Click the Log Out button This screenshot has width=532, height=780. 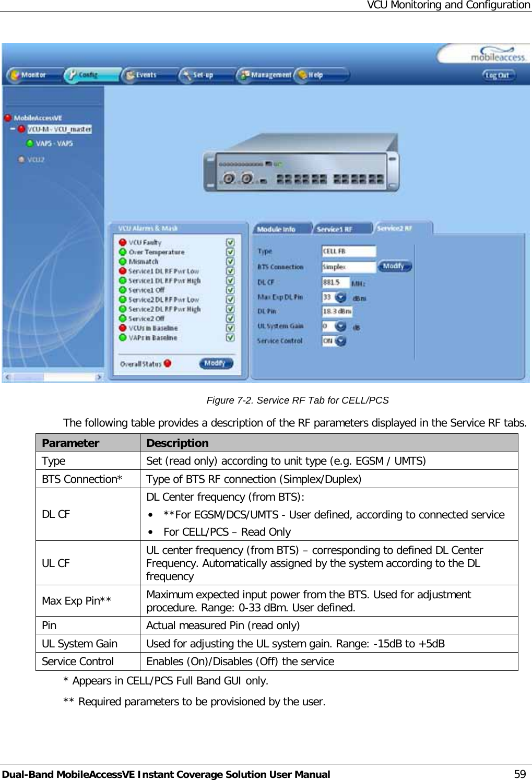[498, 76]
